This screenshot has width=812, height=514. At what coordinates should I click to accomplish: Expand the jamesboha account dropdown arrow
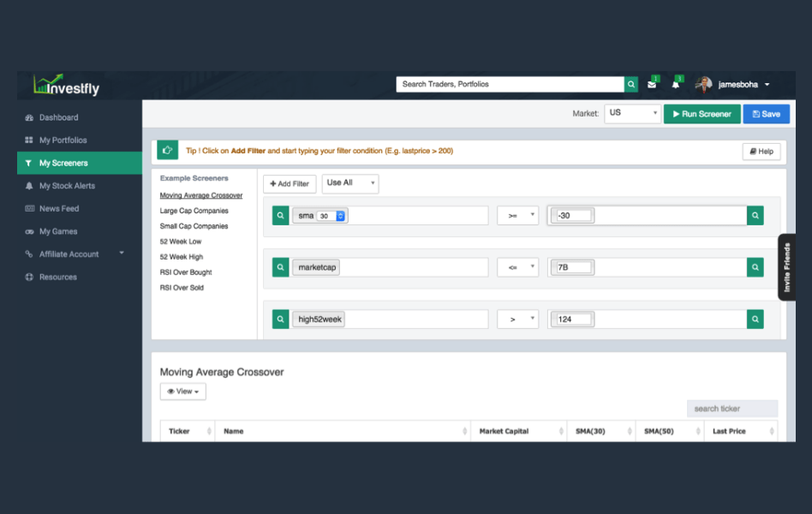767,85
